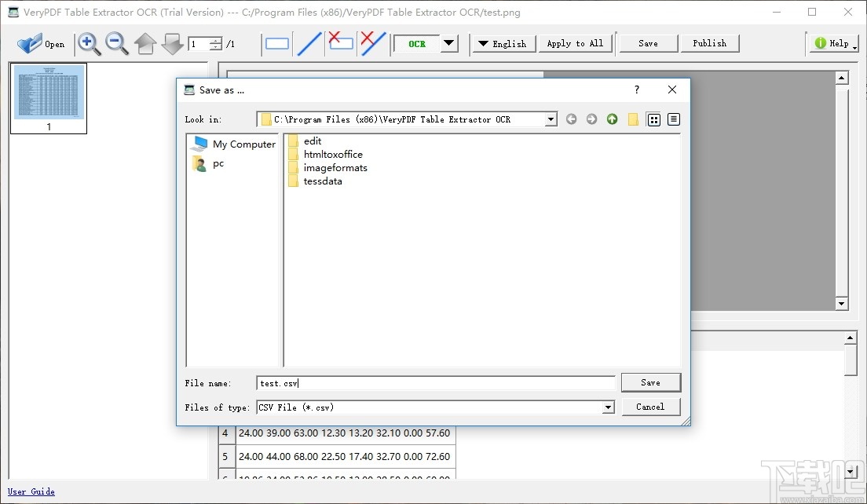Go to previous page with up arrow
The width and height of the screenshot is (867, 504).
click(145, 44)
